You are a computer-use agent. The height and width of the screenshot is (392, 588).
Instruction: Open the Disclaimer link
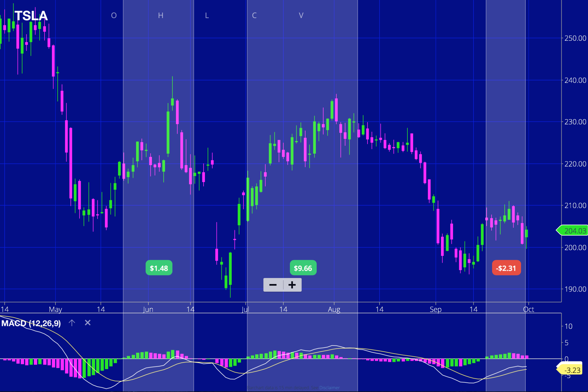pos(329,388)
